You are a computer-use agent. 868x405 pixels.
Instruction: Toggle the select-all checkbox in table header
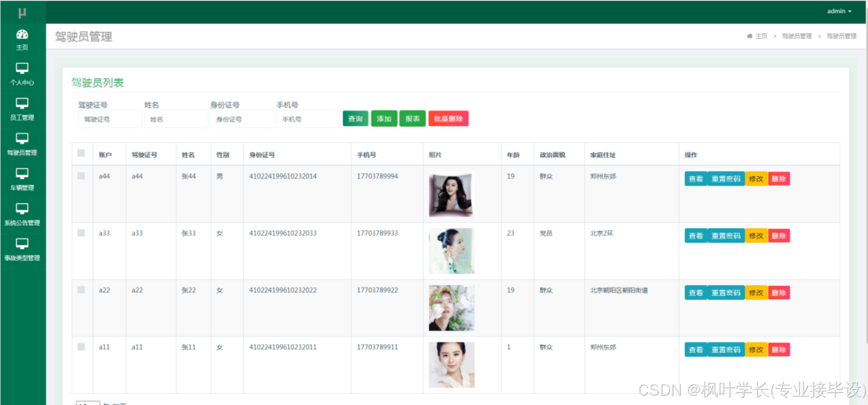(x=81, y=153)
